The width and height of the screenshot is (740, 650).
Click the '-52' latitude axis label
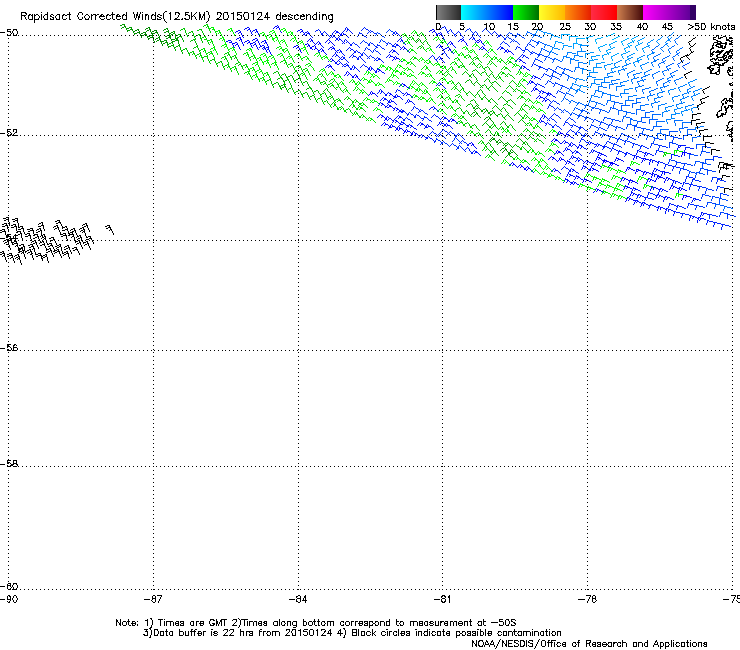[x=9, y=133]
